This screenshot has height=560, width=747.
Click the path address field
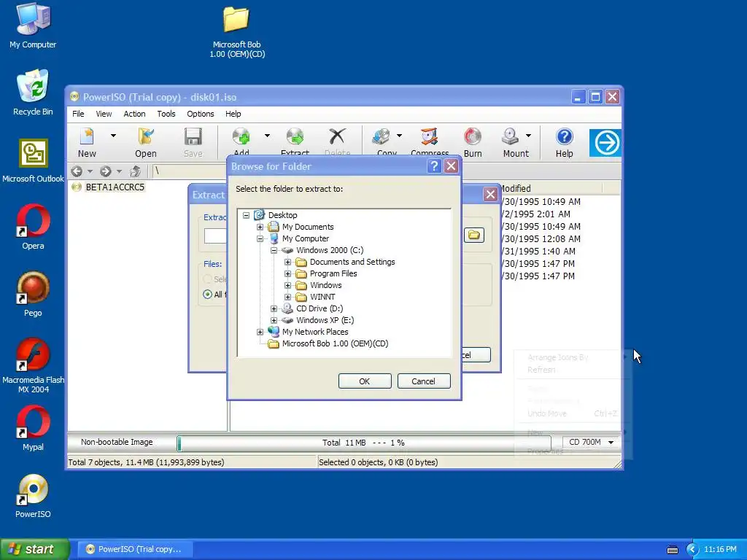190,171
